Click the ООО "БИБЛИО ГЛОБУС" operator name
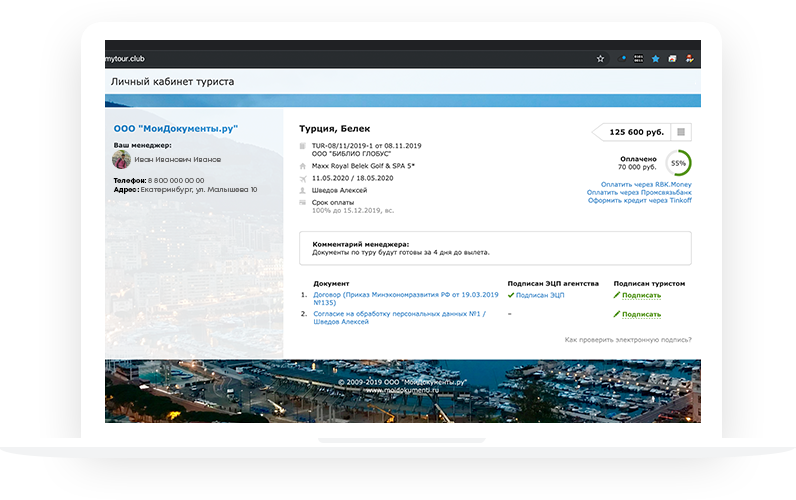The height and width of the screenshot is (500, 796). pos(351,154)
